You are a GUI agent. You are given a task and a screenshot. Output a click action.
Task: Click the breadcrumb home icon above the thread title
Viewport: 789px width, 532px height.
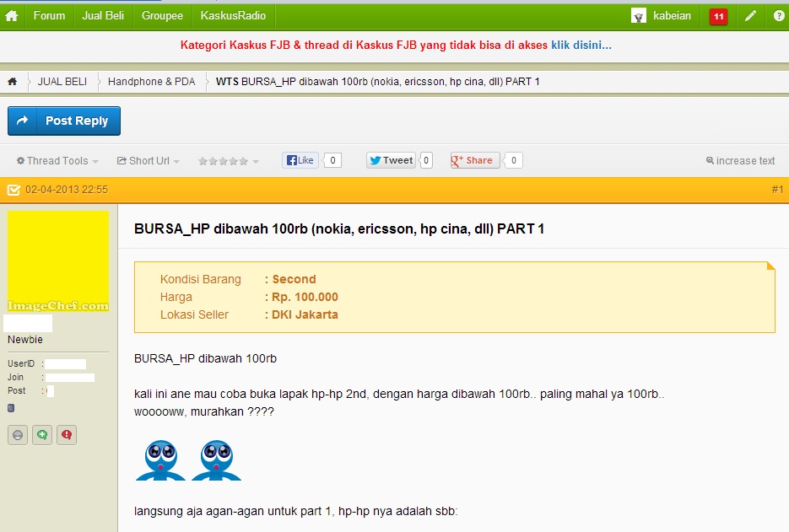tap(10, 82)
